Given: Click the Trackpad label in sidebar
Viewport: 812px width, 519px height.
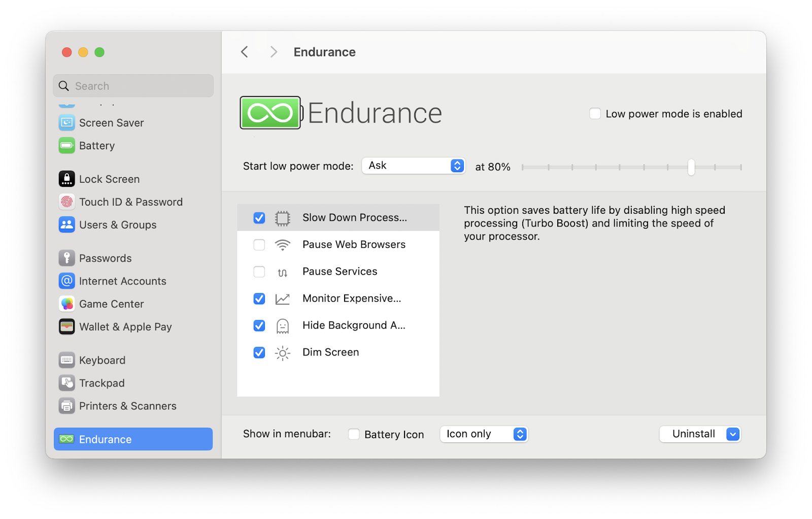Looking at the screenshot, I should point(102,383).
